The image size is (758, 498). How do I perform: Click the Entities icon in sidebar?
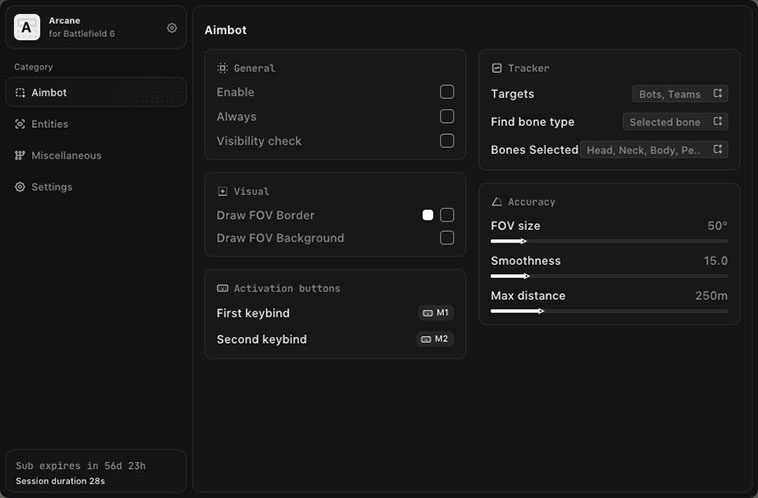pyautogui.click(x=20, y=124)
